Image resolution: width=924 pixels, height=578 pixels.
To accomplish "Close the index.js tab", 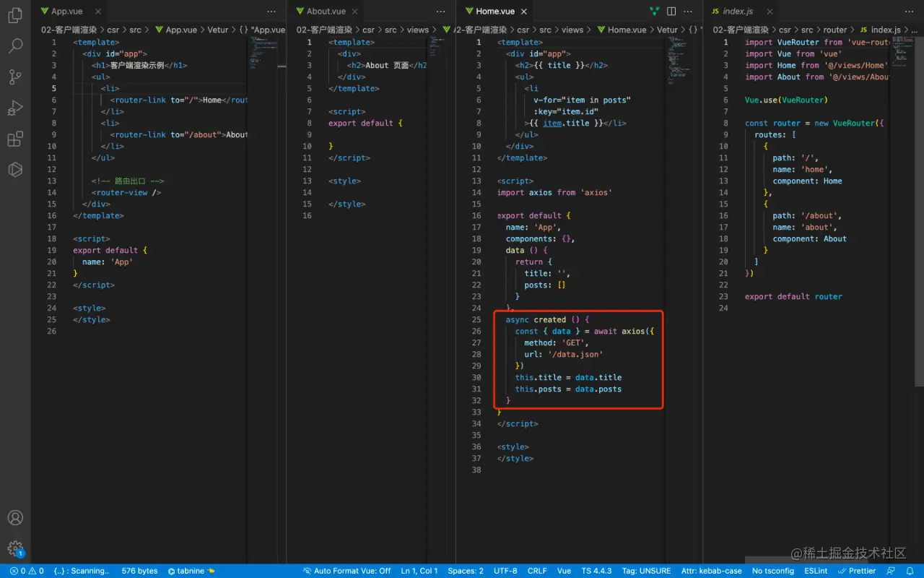I will pos(770,12).
